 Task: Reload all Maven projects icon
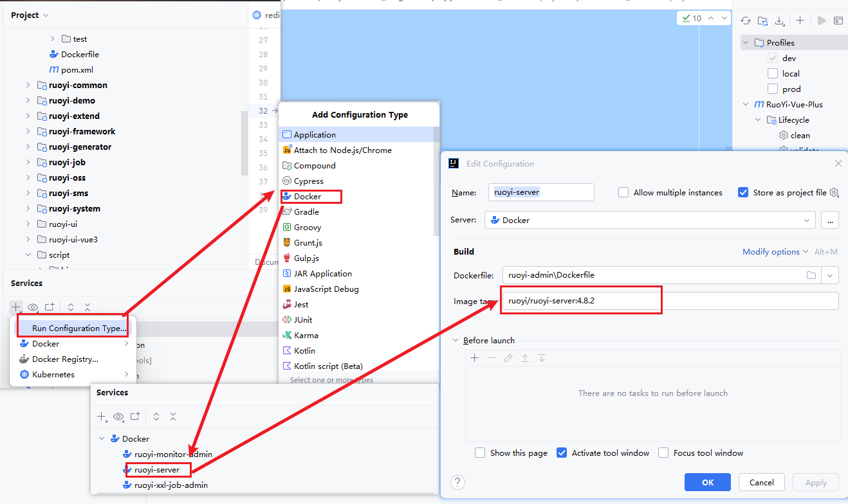click(746, 21)
